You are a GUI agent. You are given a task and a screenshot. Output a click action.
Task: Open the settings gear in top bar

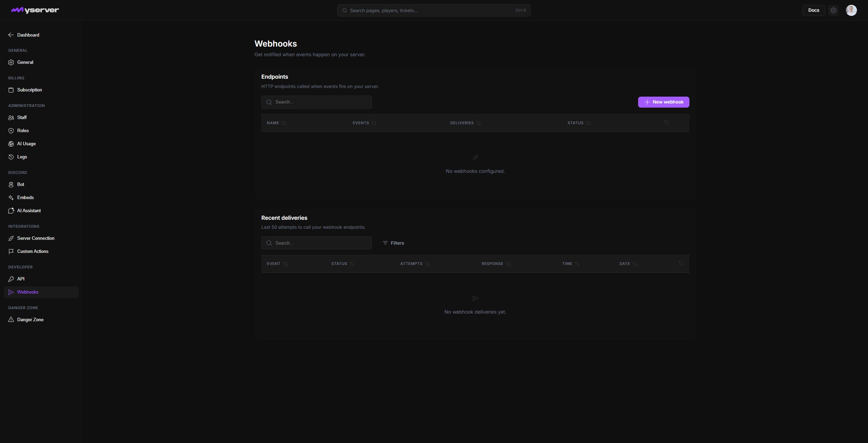pyautogui.click(x=833, y=10)
